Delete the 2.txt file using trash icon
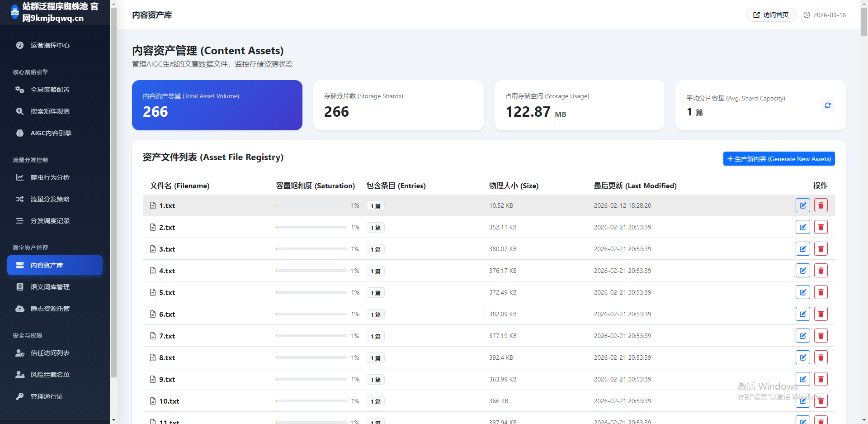This screenshot has height=424, width=868. tap(821, 227)
